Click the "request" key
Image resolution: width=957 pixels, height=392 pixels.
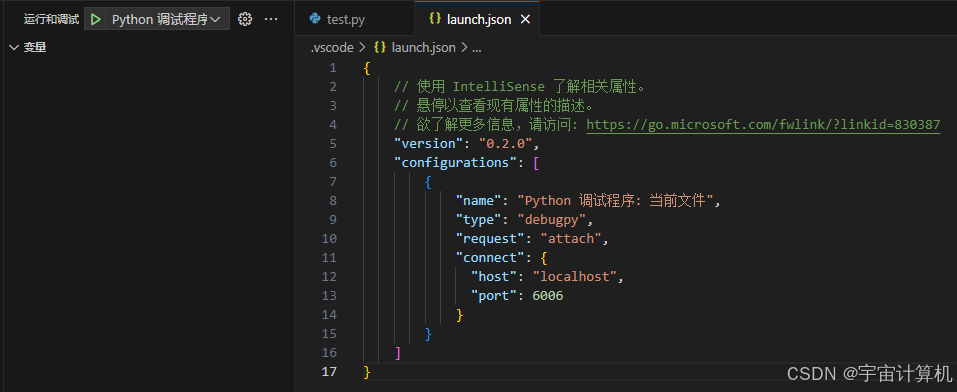pos(490,238)
